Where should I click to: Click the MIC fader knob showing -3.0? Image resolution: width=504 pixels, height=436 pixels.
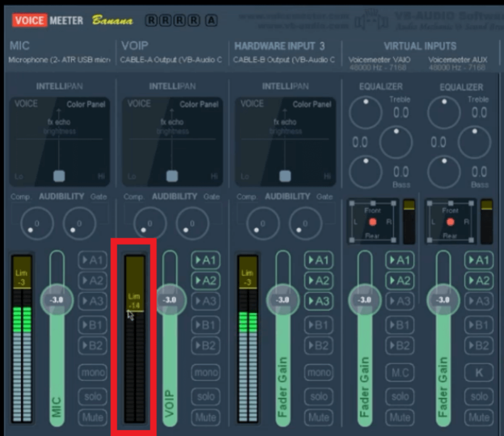coord(57,300)
